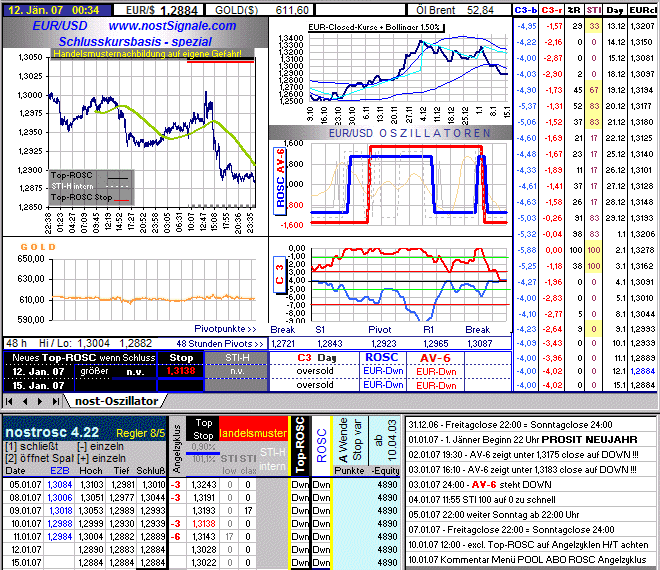
Task: Click the red Handelsmuster header cell
Action: [253, 434]
